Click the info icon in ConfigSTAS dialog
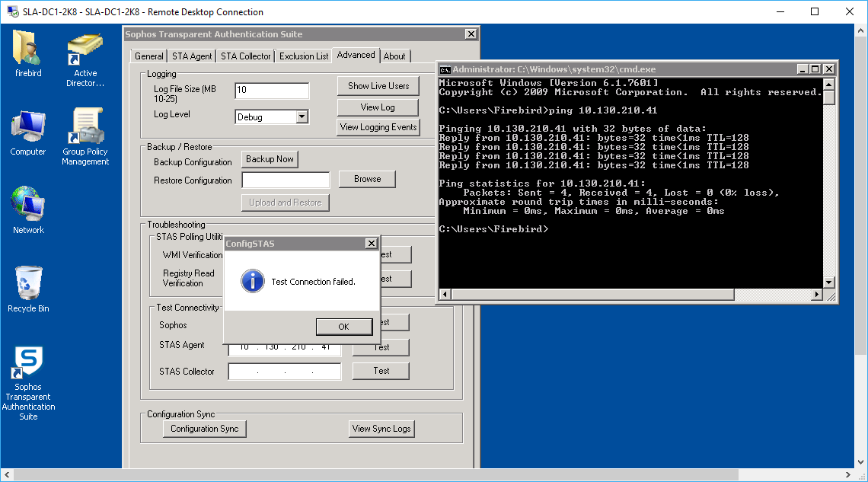 pyautogui.click(x=253, y=281)
